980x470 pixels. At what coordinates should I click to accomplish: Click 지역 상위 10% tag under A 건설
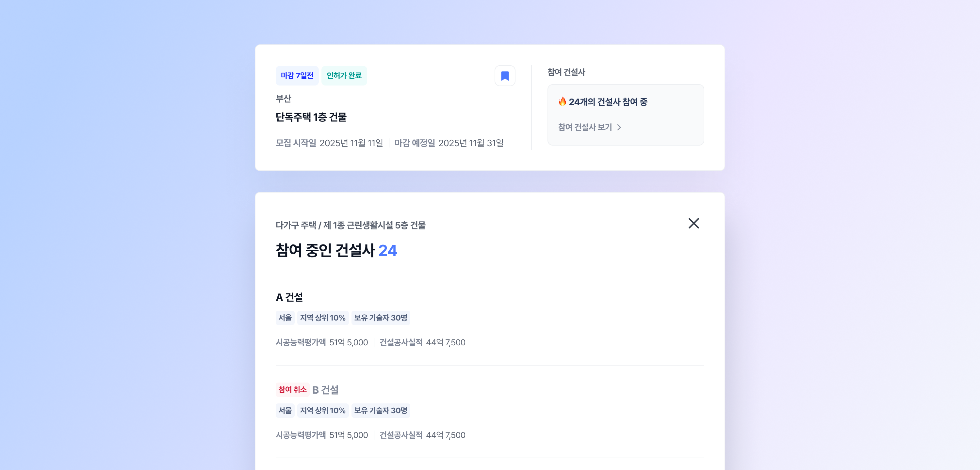[x=322, y=318]
